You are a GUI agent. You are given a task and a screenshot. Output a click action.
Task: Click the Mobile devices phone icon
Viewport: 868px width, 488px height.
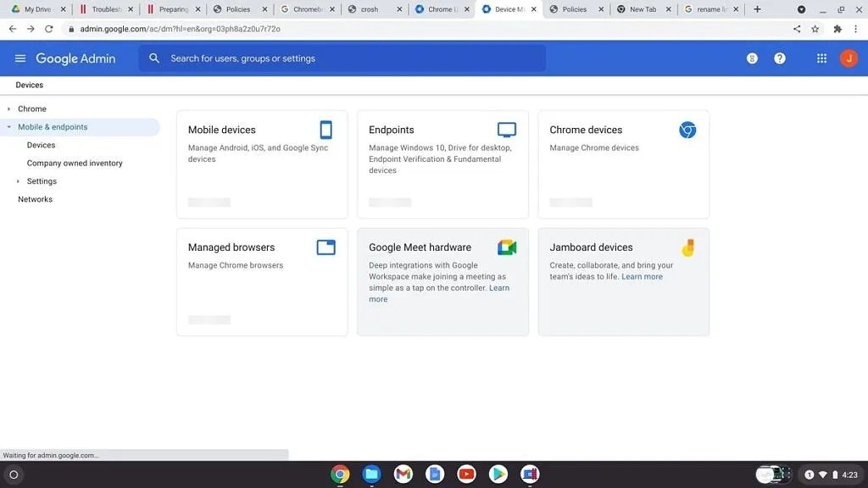325,129
